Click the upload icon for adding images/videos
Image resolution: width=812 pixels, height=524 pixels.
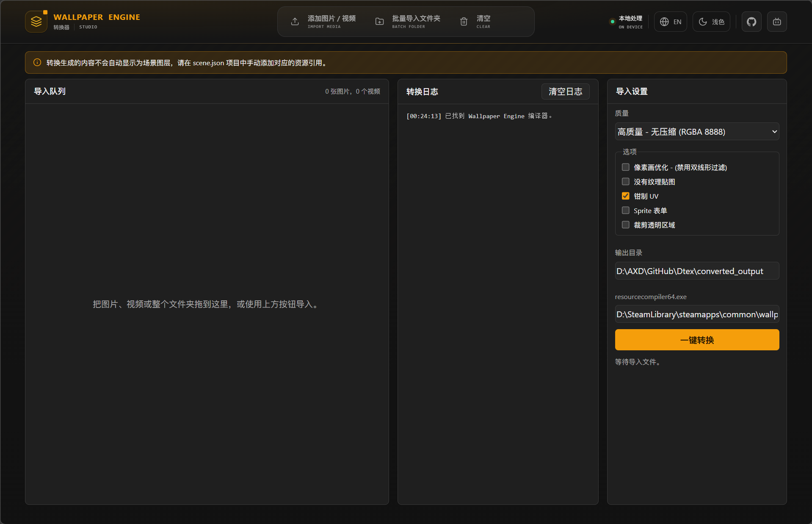[x=295, y=22]
